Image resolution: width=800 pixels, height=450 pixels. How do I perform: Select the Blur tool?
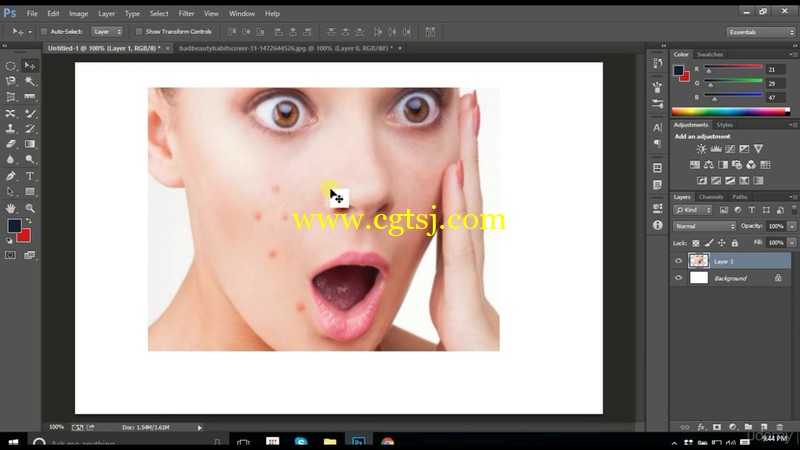click(x=10, y=160)
